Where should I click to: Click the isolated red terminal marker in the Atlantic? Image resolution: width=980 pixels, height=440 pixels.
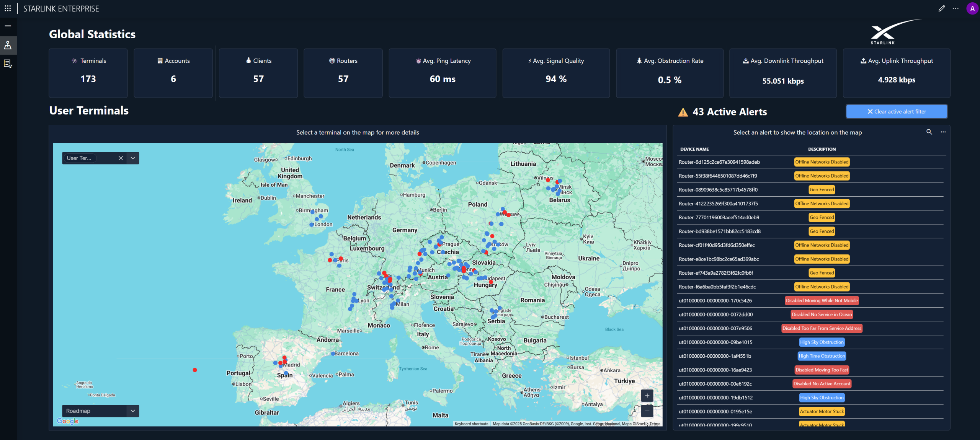pyautogui.click(x=195, y=370)
